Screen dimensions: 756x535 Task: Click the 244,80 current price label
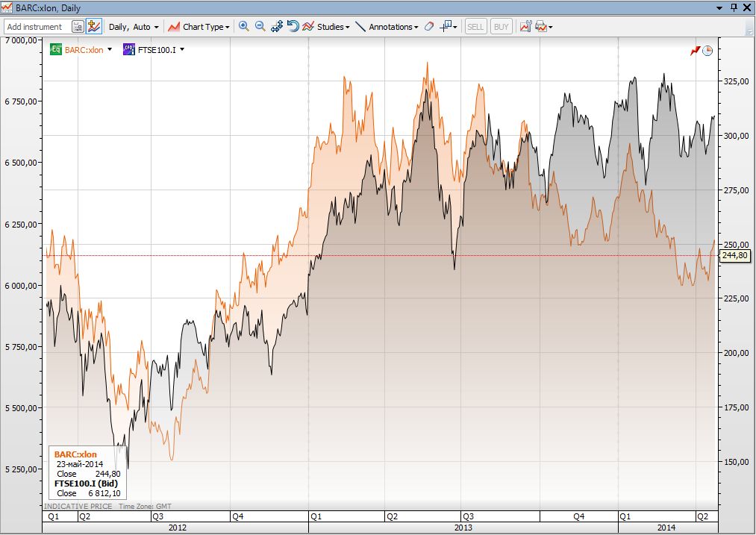coord(735,255)
